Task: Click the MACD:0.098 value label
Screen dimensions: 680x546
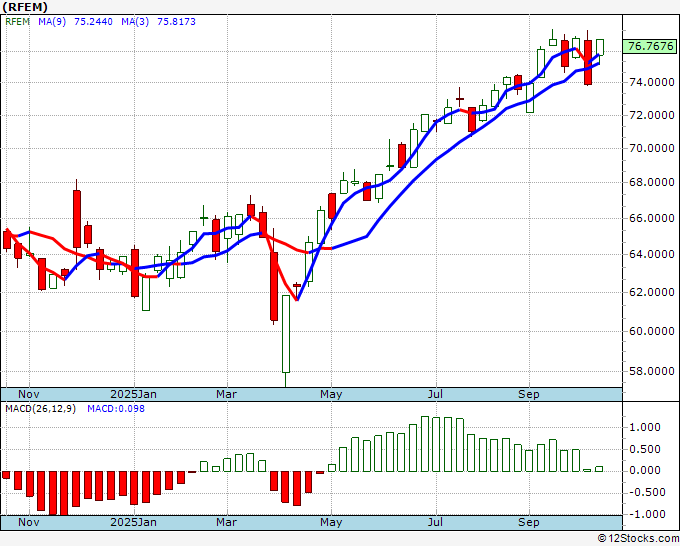Action: pos(116,409)
